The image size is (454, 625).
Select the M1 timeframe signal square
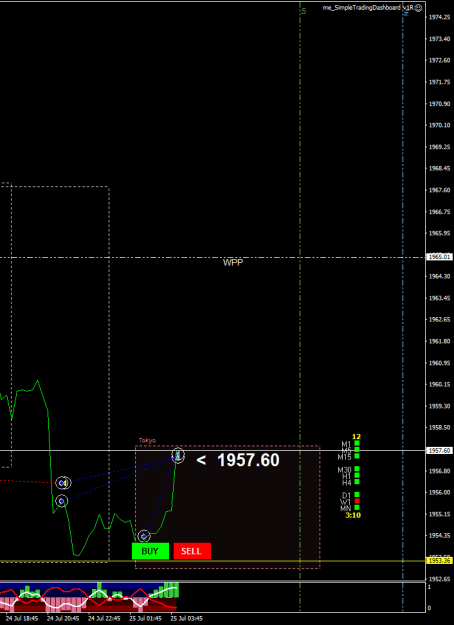coord(357,443)
